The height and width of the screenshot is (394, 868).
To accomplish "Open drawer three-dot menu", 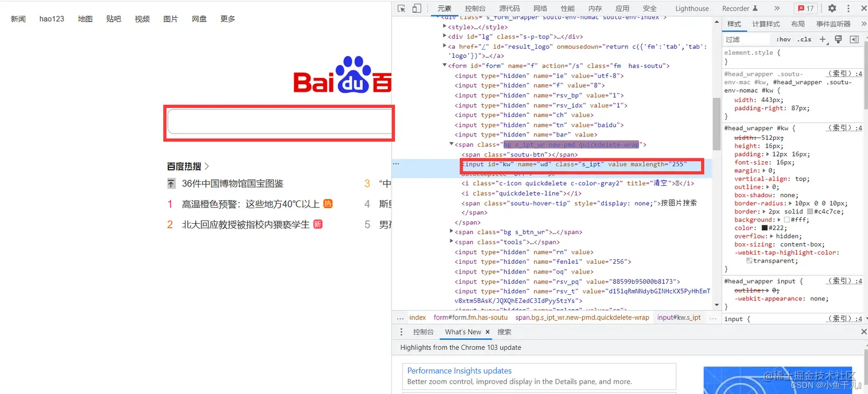I will tap(401, 332).
